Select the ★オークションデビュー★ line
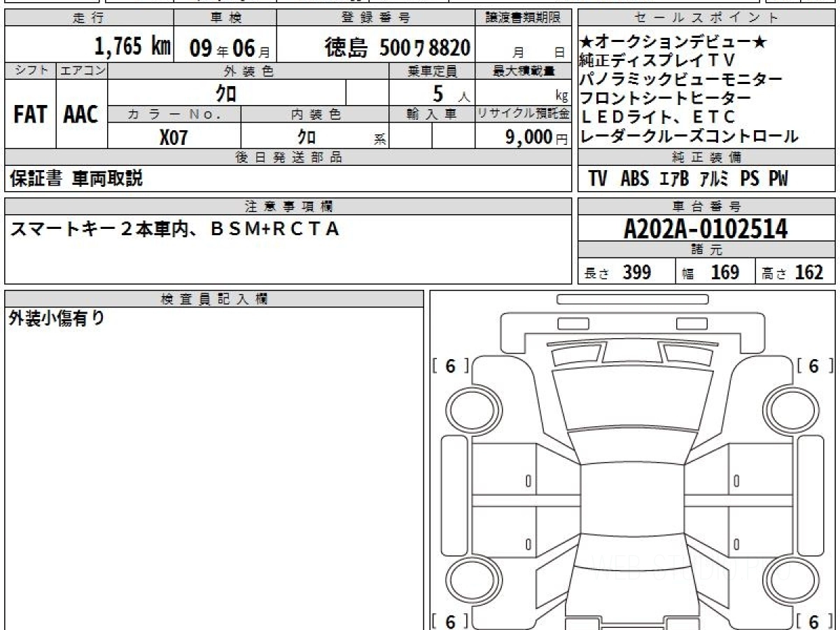Viewport: 840px width, 630px height. tap(673, 43)
